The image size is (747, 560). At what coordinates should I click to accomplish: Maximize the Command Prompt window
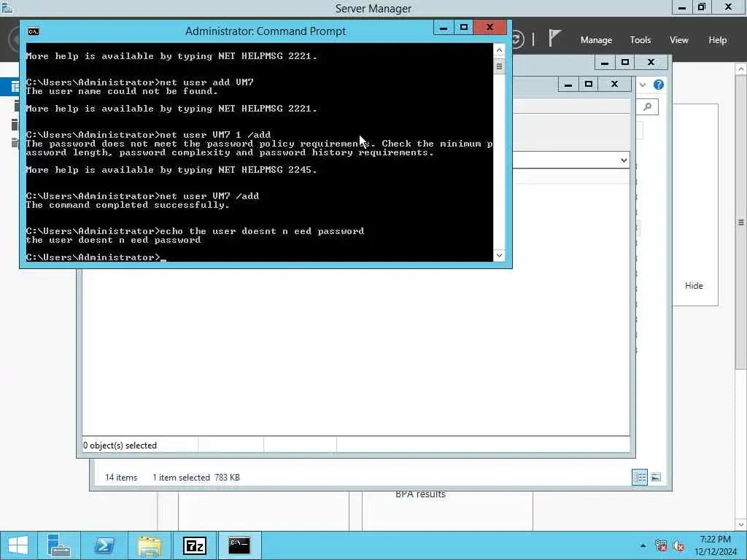(463, 28)
